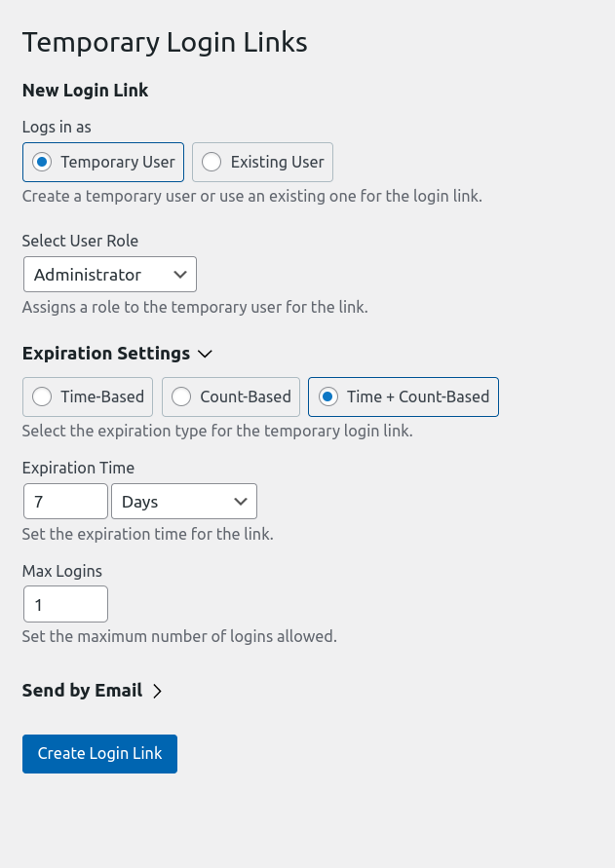Screen dimensions: 615x868
Task: Open the Select User Role dropdown
Action: pyautogui.click(x=109, y=274)
